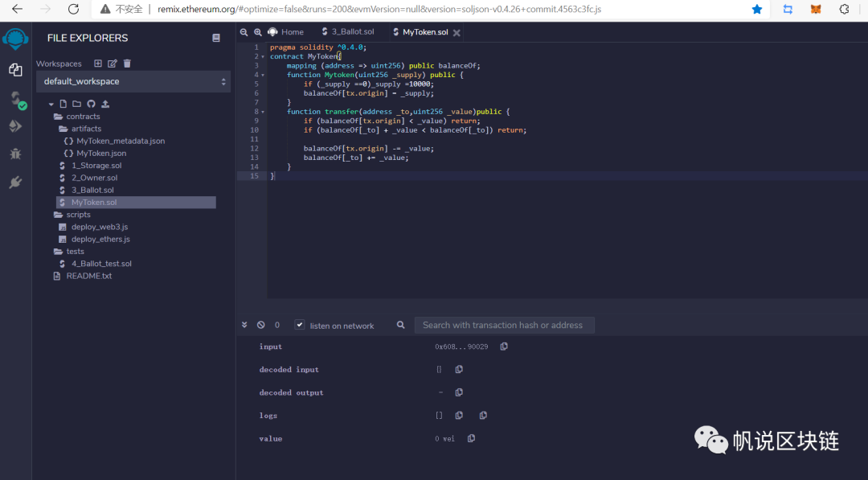
Task: Switch to the Home tab
Action: pyautogui.click(x=286, y=32)
